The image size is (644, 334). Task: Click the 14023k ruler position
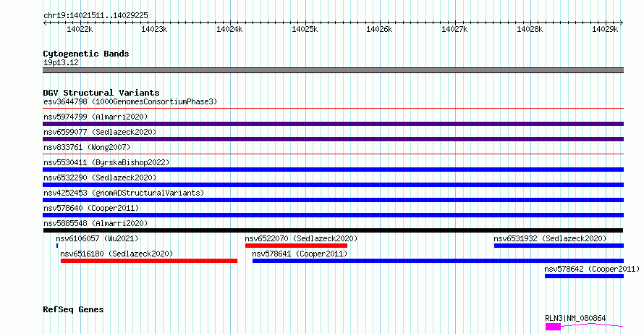tap(154, 29)
